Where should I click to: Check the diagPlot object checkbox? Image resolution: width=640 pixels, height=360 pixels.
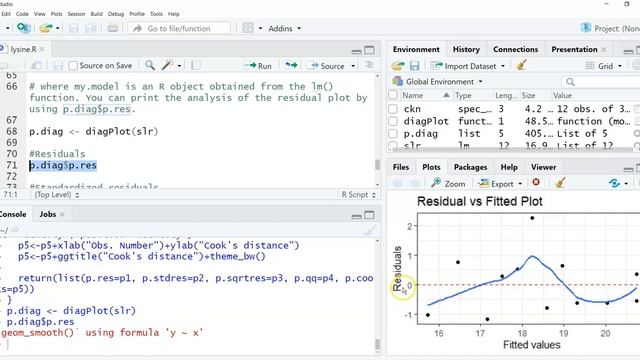[393, 121]
